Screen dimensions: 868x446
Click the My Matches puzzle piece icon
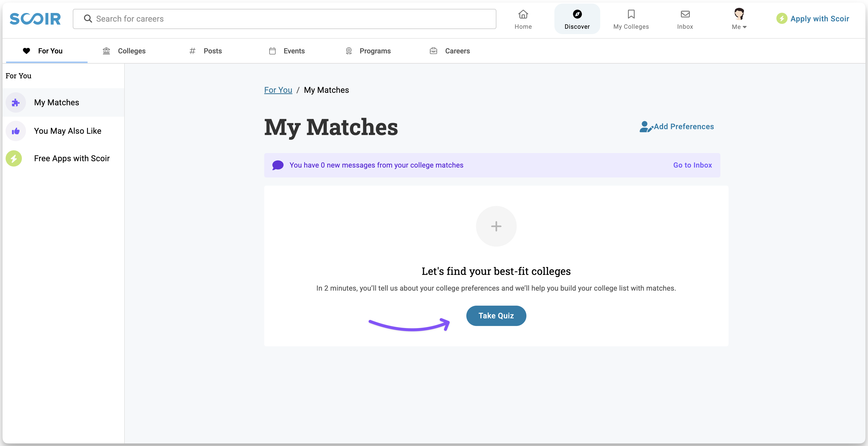(x=16, y=103)
